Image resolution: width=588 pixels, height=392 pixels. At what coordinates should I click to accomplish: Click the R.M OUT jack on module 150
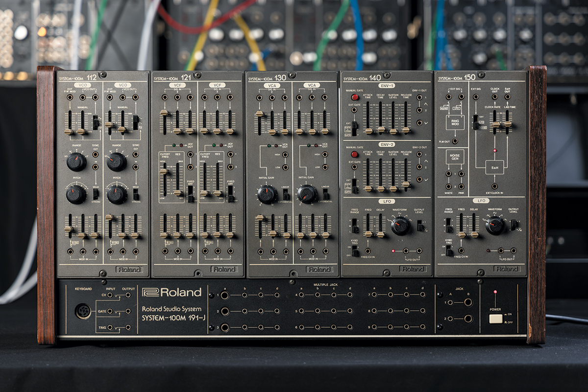pos(455,141)
